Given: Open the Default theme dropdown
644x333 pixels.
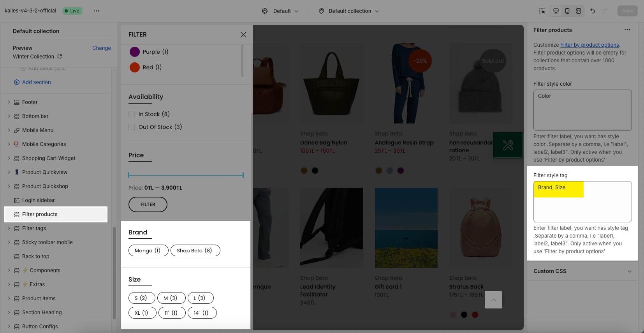Looking at the screenshot, I should pyautogui.click(x=280, y=11).
